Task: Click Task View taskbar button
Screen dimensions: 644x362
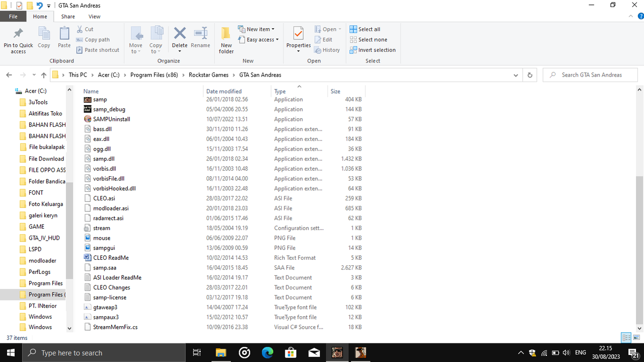Action: coord(197,352)
